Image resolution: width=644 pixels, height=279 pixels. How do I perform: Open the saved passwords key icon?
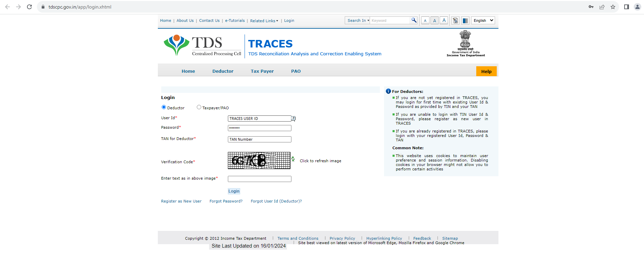pyautogui.click(x=591, y=7)
